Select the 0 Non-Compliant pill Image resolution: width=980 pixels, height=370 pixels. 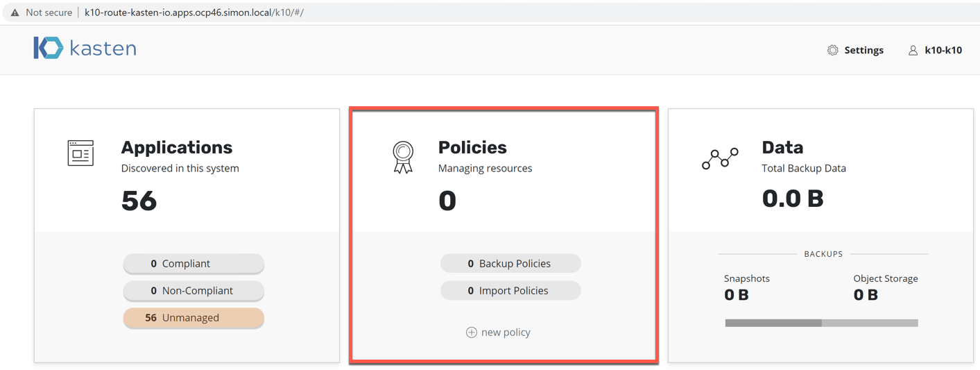pyautogui.click(x=194, y=291)
